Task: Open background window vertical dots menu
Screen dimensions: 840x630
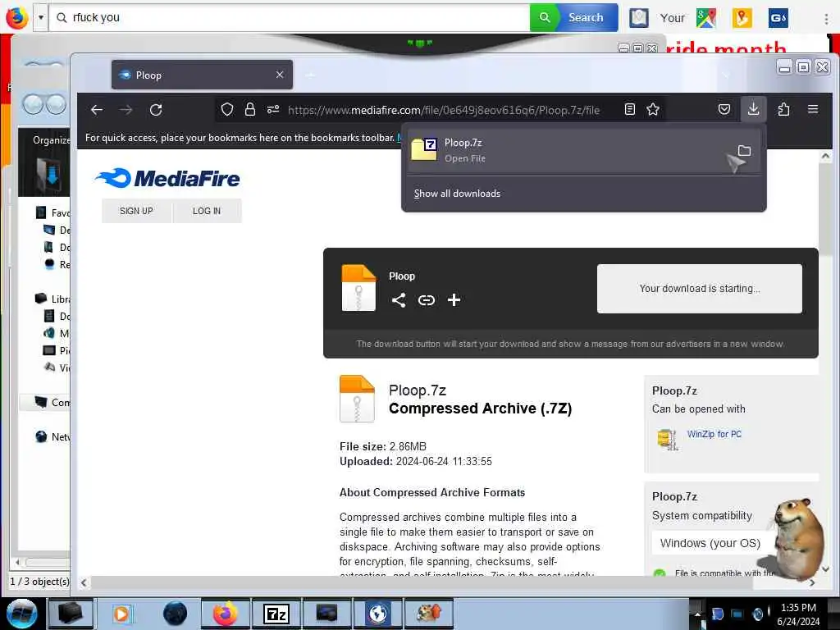Action: 826,18
